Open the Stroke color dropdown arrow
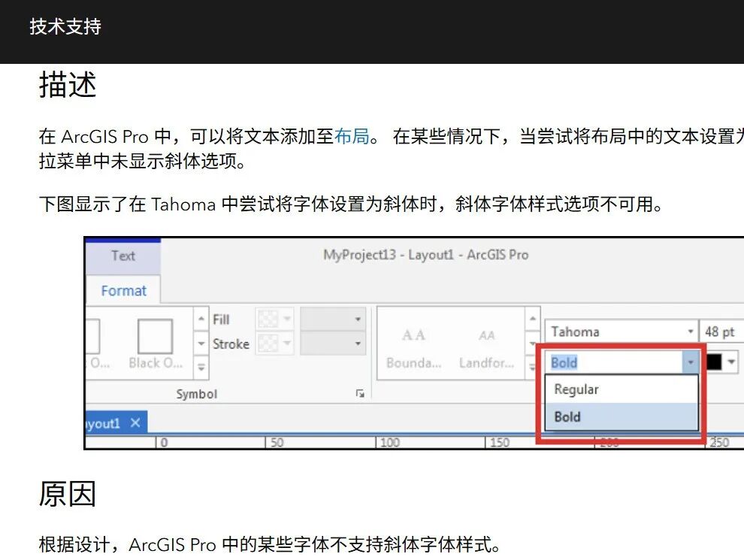Screen dimensions: 744x560 (x=287, y=343)
